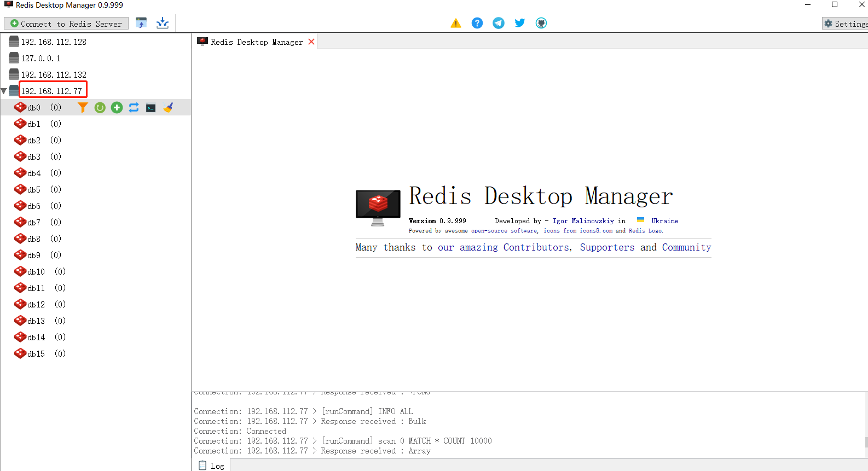Open the GitHub icon in toolbar

click(541, 23)
